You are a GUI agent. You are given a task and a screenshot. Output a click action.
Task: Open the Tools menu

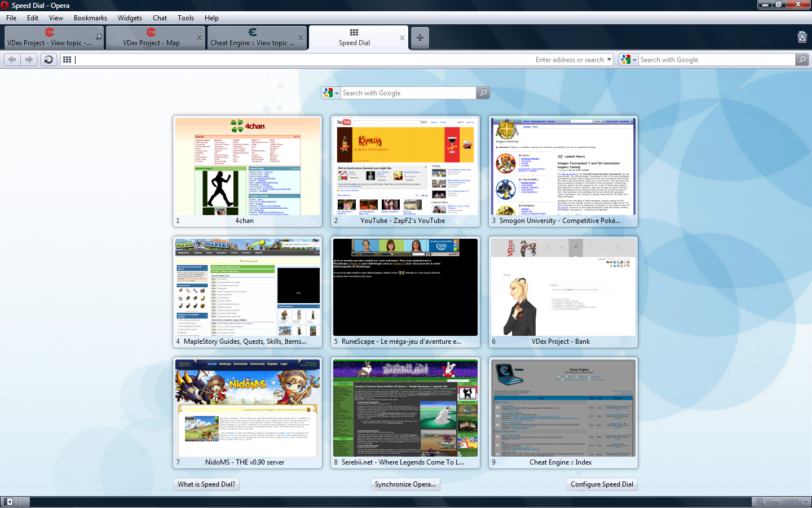click(x=186, y=18)
